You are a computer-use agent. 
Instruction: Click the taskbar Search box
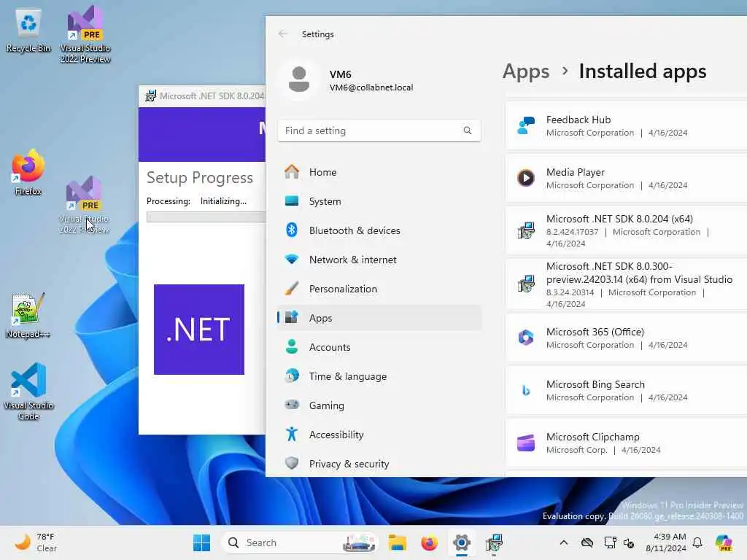[298, 542]
